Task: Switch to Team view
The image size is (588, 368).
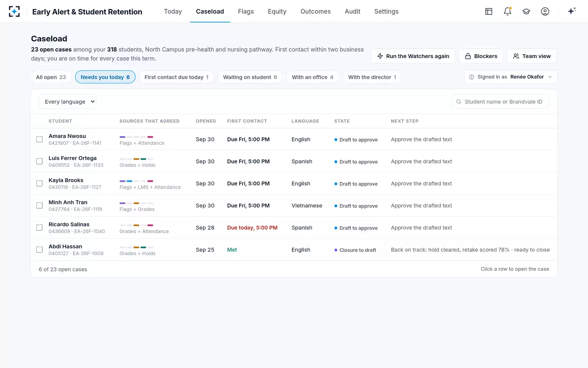Action: 532,56
